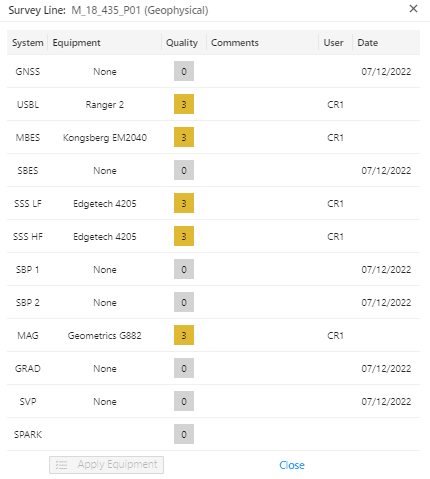Select the SSS HF system cell

coord(28,236)
